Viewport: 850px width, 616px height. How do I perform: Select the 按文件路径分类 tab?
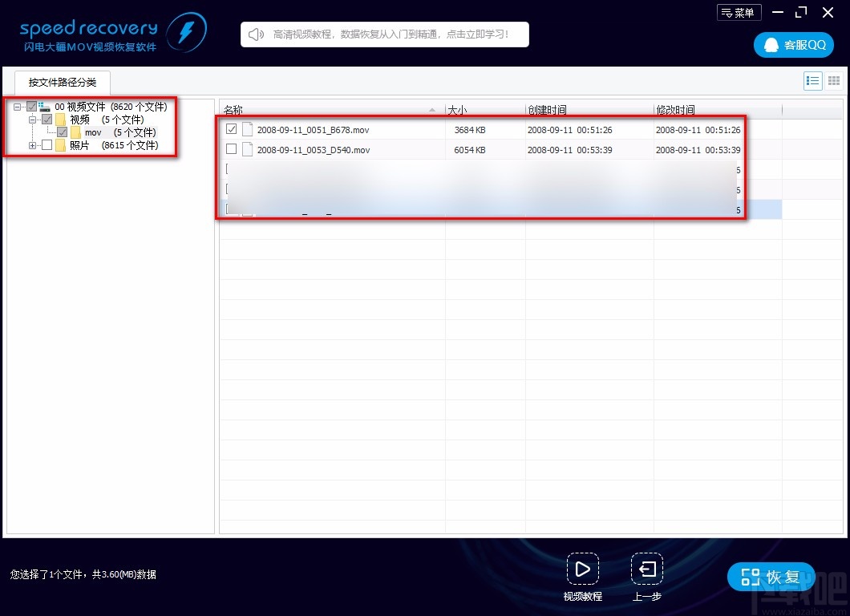coord(63,83)
